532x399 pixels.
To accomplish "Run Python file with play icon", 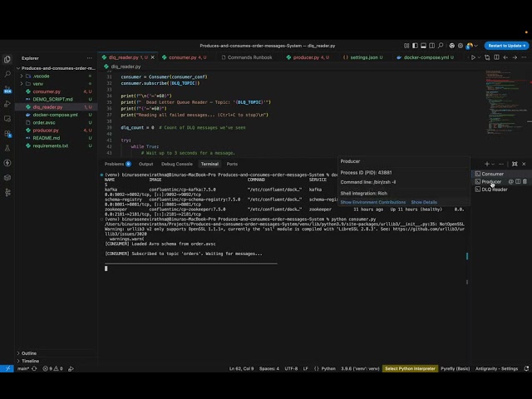I will coord(473,57).
